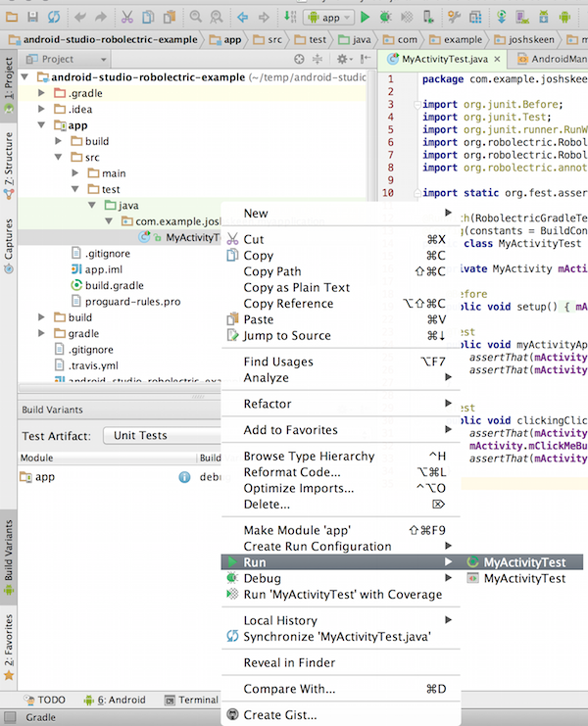Viewport: 588px width, 726px height.
Task: Click the Debug app bug icon
Action: click(x=385, y=18)
